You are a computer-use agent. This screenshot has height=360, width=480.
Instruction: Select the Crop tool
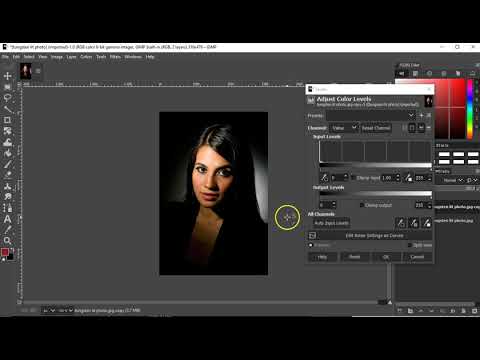tap(7, 120)
